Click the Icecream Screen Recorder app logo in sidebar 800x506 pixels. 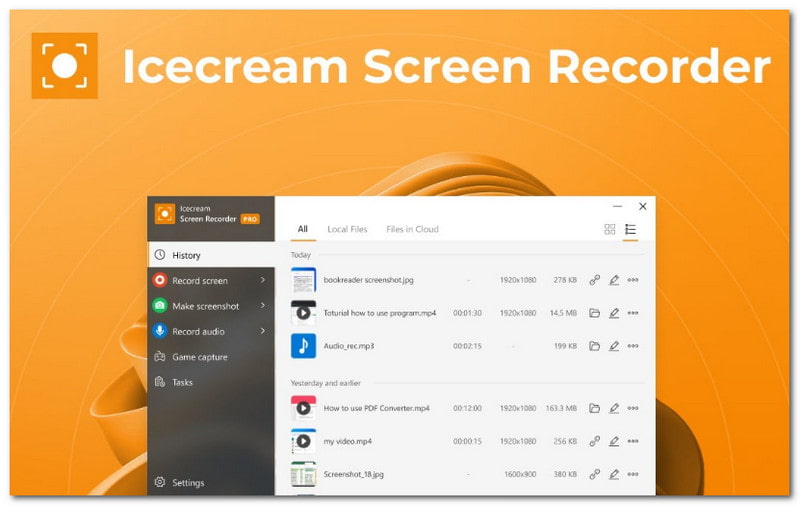[165, 214]
